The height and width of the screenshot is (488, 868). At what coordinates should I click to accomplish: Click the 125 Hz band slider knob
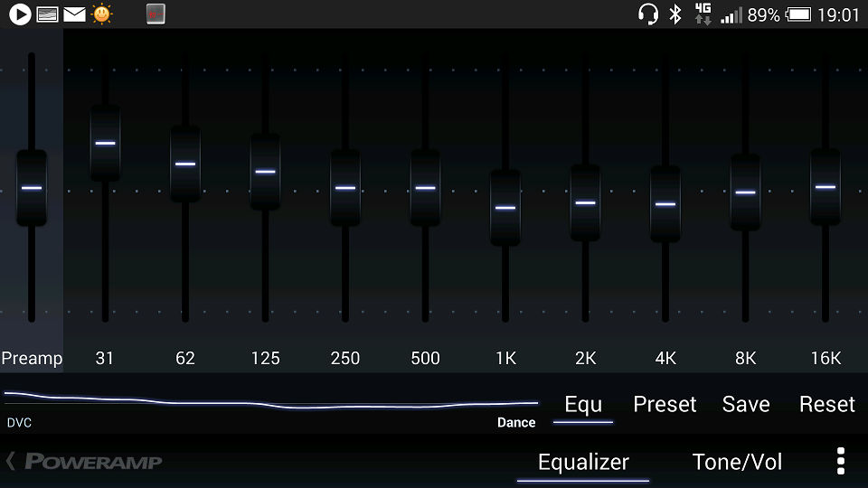266,172
